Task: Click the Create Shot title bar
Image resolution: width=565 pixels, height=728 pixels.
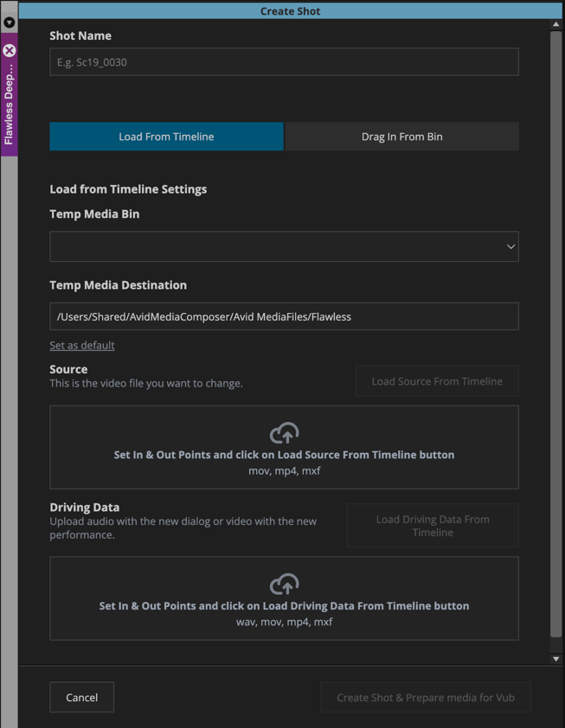Action: point(290,11)
